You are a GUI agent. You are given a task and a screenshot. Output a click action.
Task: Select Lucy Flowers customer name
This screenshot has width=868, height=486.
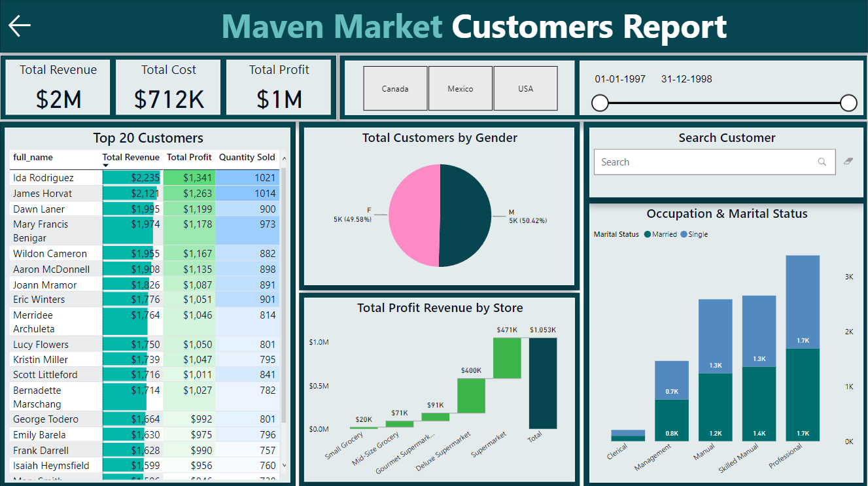41,345
